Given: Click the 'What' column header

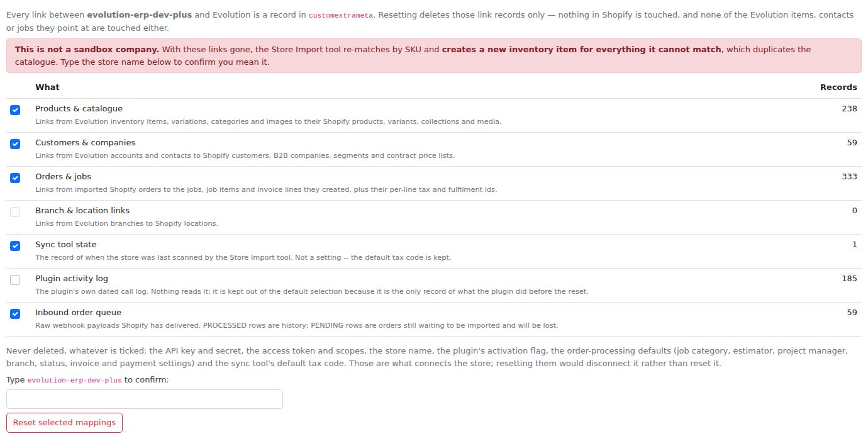Looking at the screenshot, I should coord(47,87).
